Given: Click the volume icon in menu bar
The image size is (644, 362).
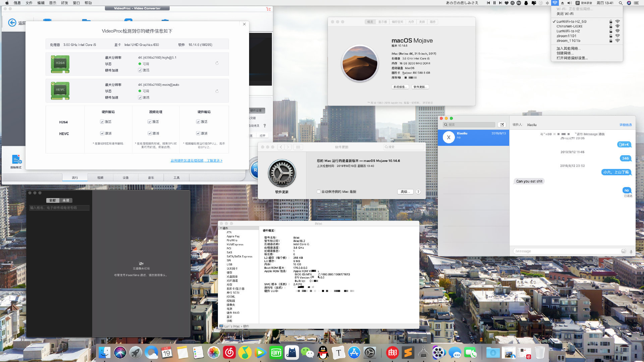Looking at the screenshot, I should click(569, 3).
